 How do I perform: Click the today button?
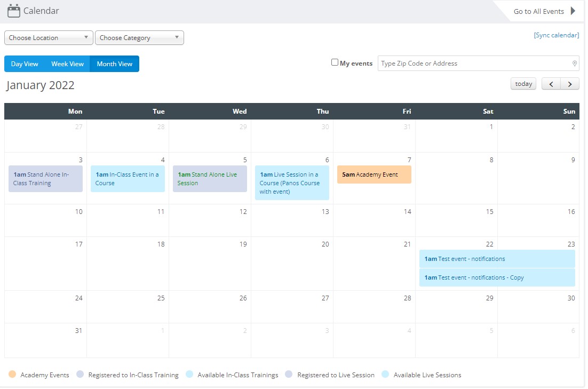pyautogui.click(x=523, y=84)
